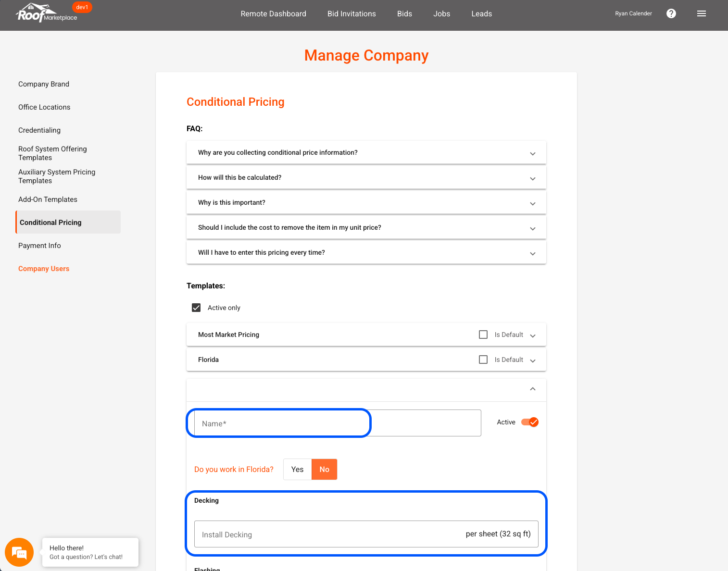
Task: Click the Roof Marketplace logo
Action: [x=47, y=14]
